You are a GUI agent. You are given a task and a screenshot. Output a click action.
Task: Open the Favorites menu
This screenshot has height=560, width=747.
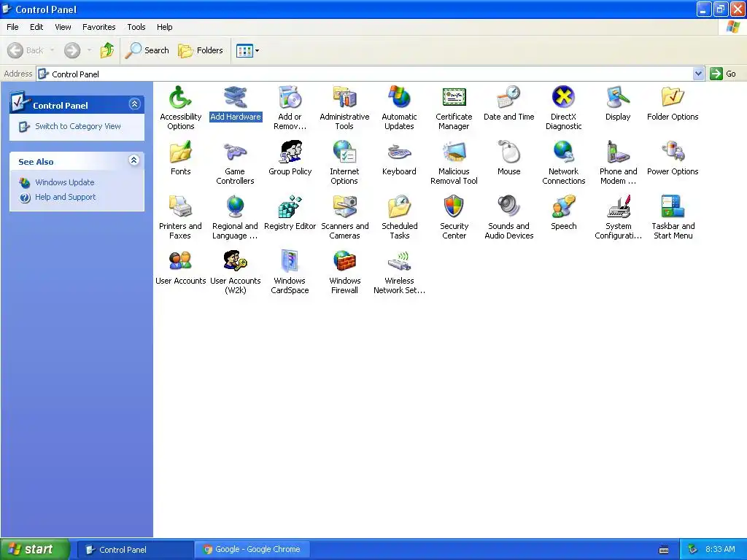pos(99,27)
